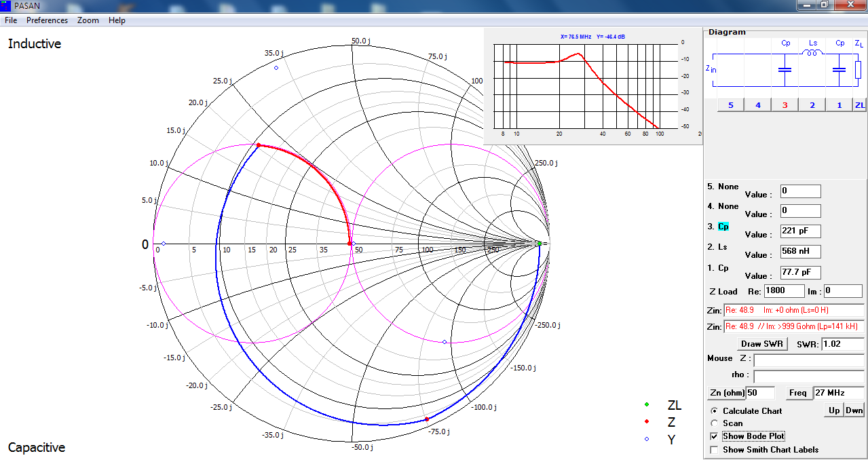
Task: Click the green ZL legend marker
Action: click(647, 404)
